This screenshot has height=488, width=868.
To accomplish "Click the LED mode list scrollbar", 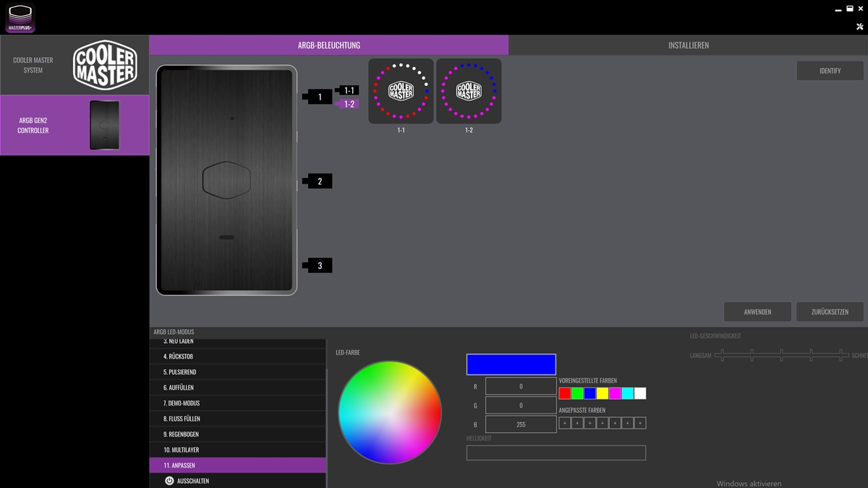I will tap(327, 427).
